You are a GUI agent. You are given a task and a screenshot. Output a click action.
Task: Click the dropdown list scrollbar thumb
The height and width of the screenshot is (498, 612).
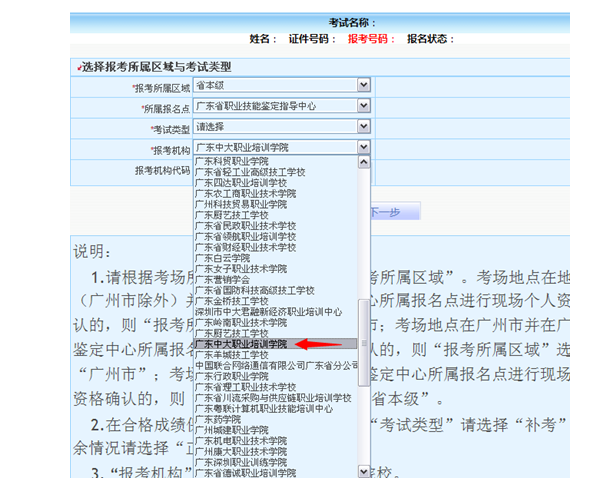pyautogui.click(x=364, y=343)
